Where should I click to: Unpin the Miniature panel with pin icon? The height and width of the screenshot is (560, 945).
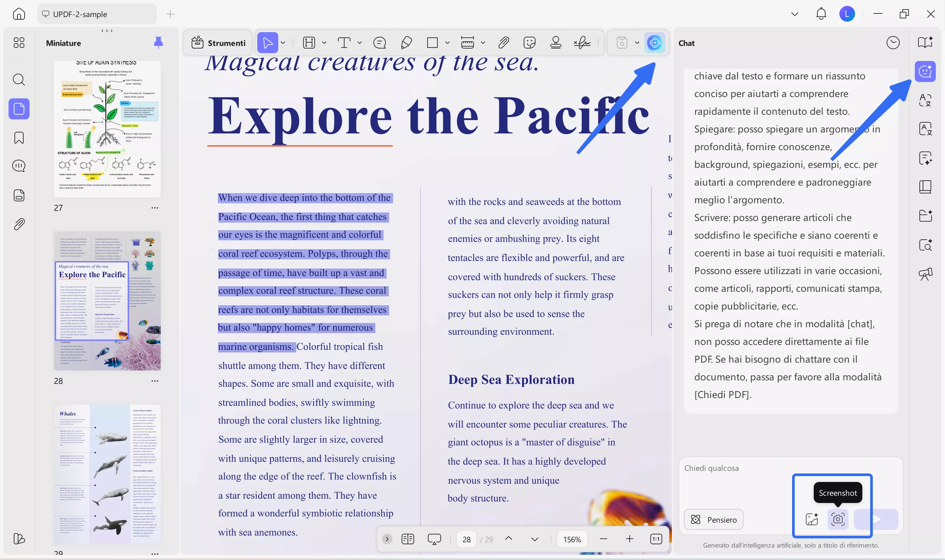pyautogui.click(x=158, y=43)
